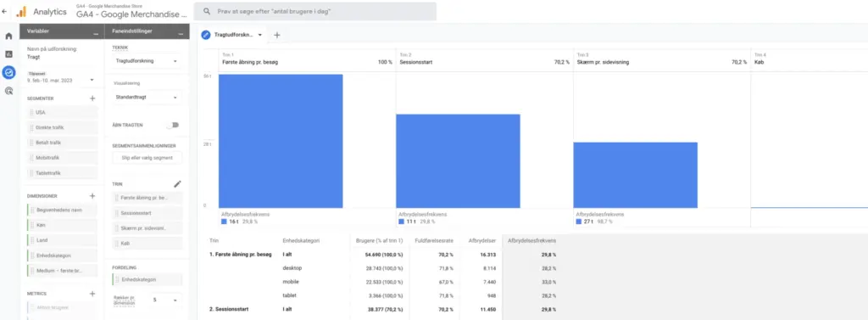Image resolution: width=868 pixels, height=320 pixels.
Task: Select the USA segment
Action: click(62, 112)
